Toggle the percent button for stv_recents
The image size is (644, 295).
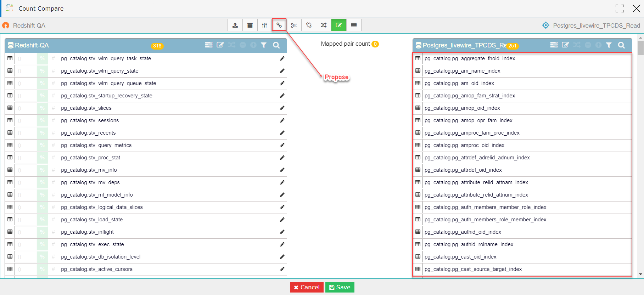click(42, 133)
